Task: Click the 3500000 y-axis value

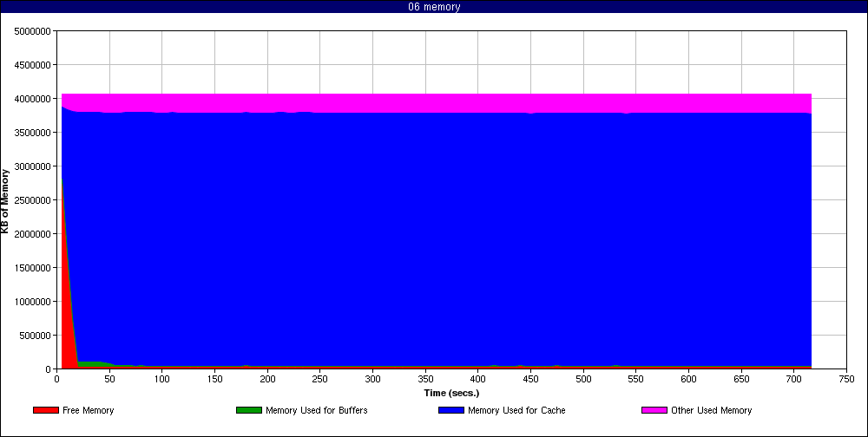Action: pos(34,133)
